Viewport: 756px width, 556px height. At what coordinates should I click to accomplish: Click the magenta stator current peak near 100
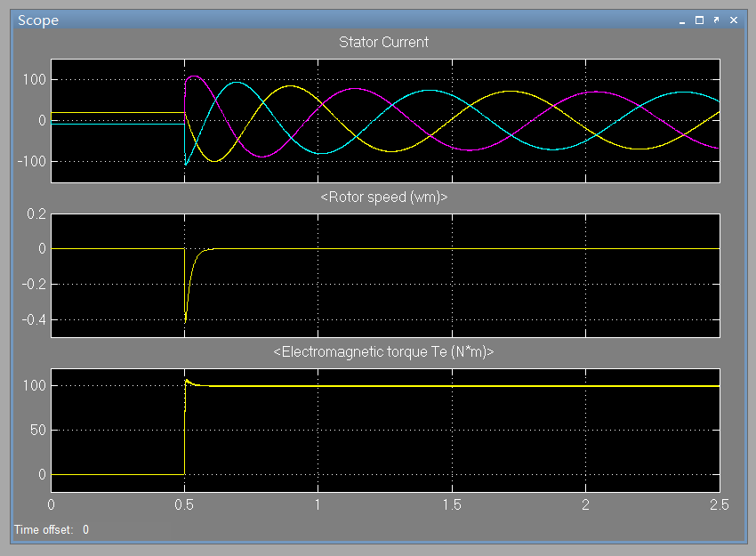(x=194, y=77)
